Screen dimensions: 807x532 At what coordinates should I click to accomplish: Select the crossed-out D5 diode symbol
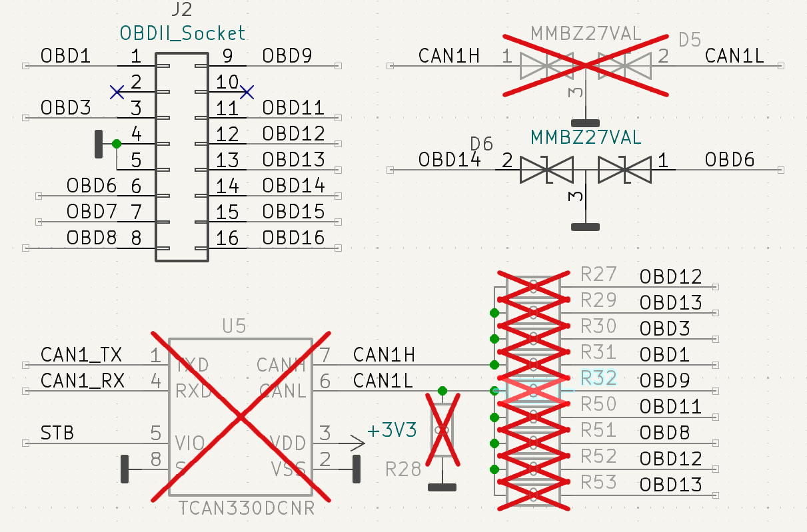585,65
